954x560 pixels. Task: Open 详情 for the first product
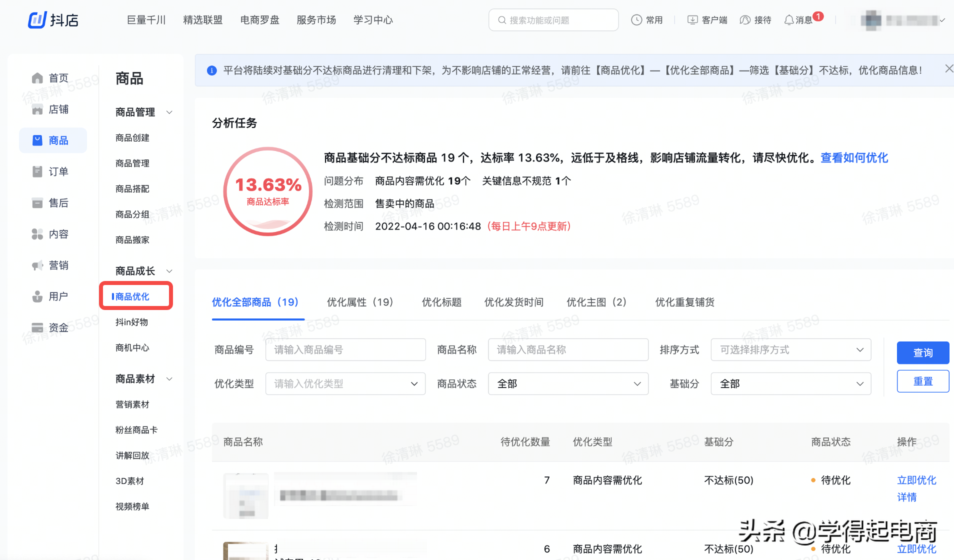pyautogui.click(x=907, y=497)
